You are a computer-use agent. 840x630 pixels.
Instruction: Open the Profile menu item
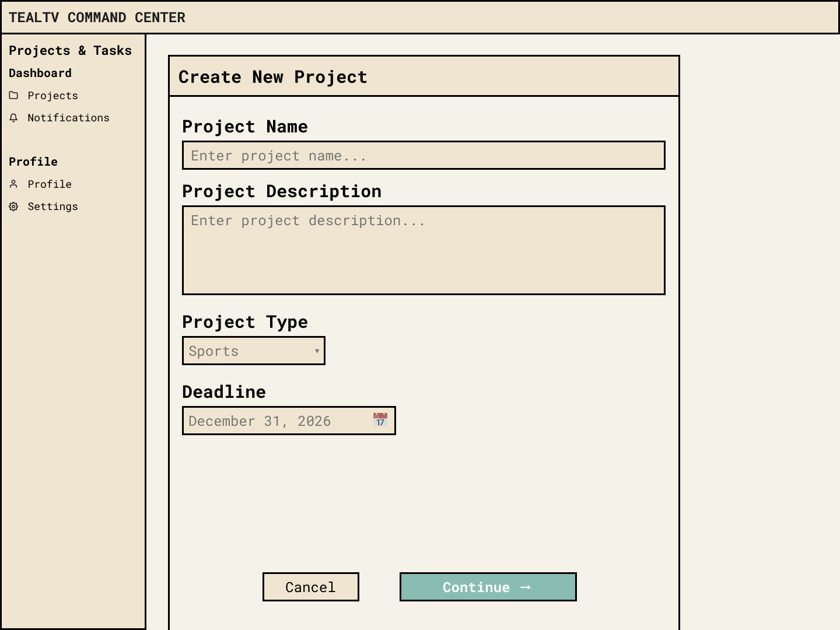click(40, 184)
